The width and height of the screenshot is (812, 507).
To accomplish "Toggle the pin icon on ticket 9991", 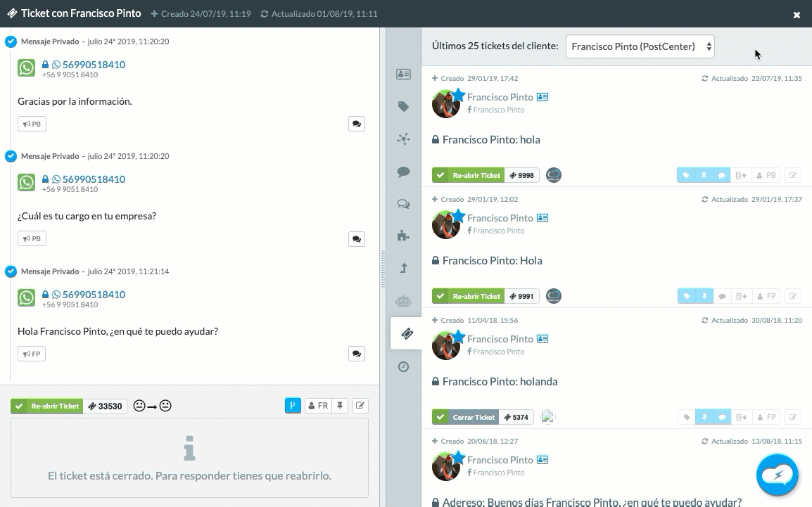I will (x=704, y=297).
